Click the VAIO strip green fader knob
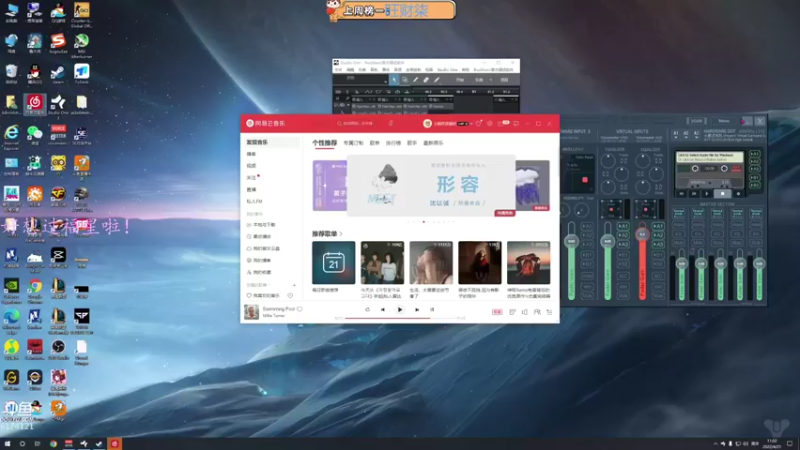 [x=607, y=241]
